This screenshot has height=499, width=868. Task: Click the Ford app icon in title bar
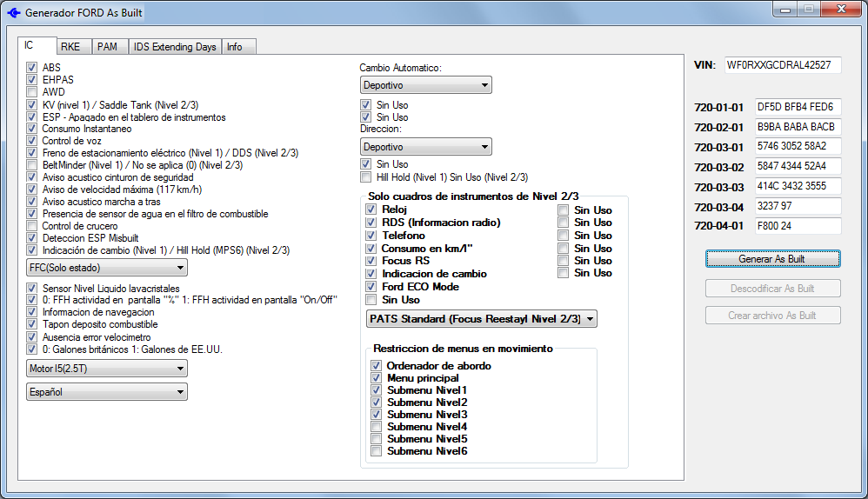point(13,13)
